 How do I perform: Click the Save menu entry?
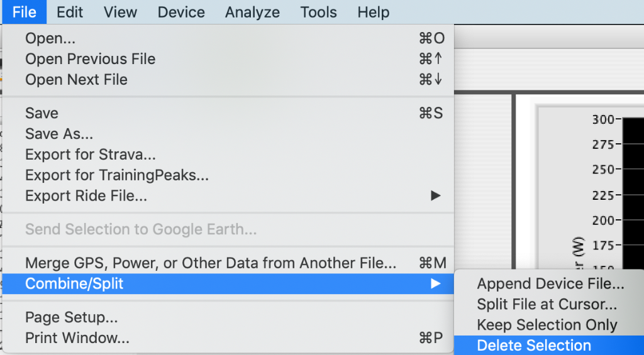228,113
